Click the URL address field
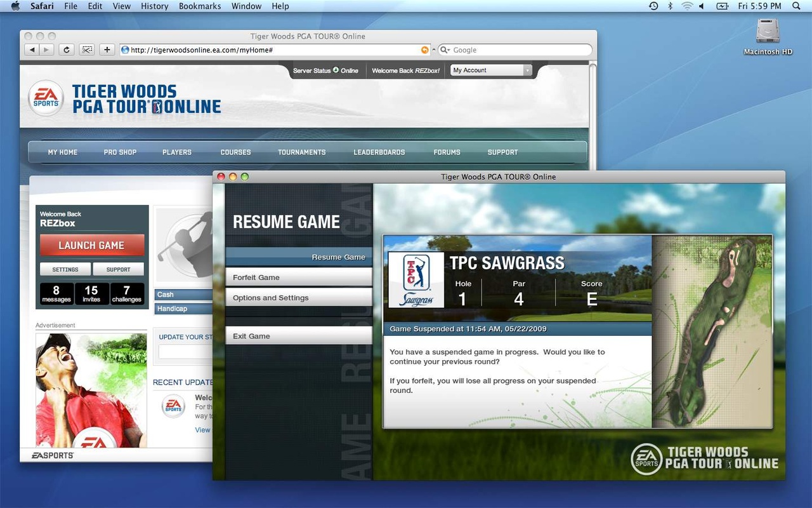Screen dimensions: 812x508 pyautogui.click(x=273, y=50)
